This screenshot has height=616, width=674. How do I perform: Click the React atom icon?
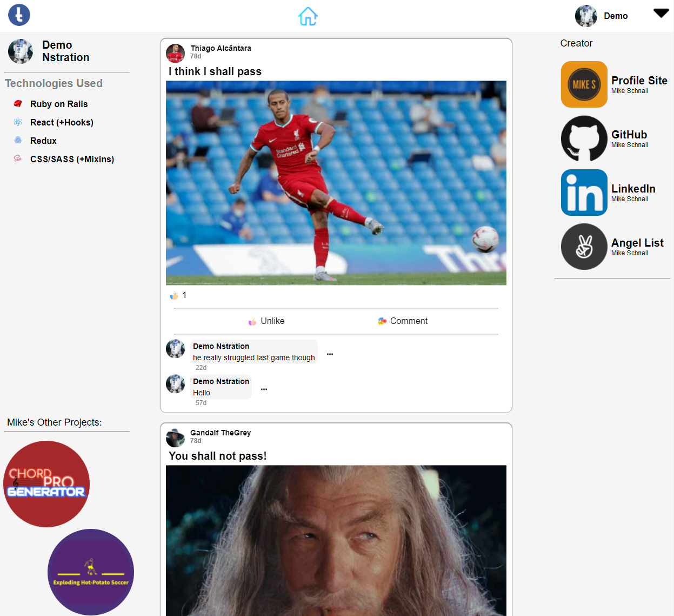click(x=18, y=122)
